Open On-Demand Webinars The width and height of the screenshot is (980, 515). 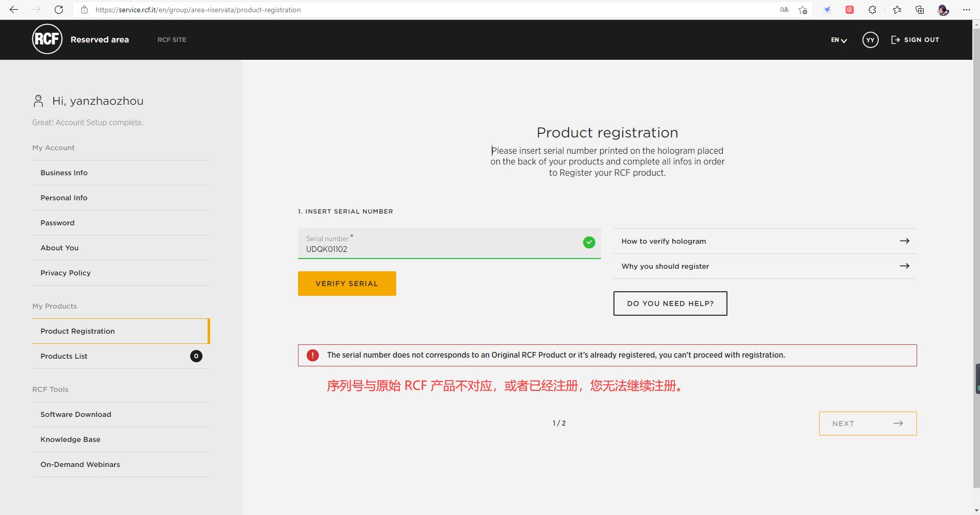tap(121, 464)
